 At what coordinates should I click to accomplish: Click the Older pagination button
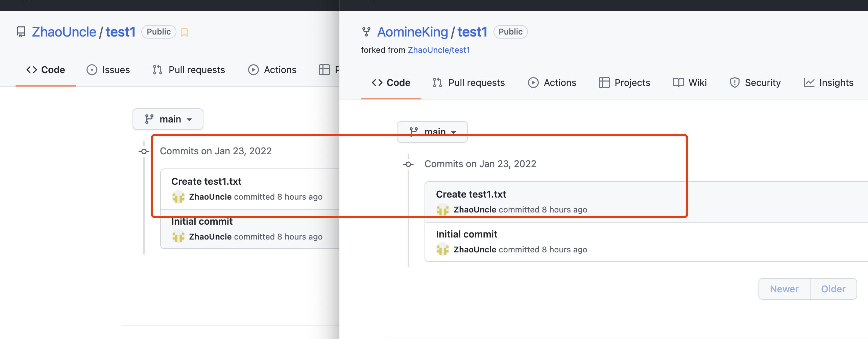tap(833, 289)
